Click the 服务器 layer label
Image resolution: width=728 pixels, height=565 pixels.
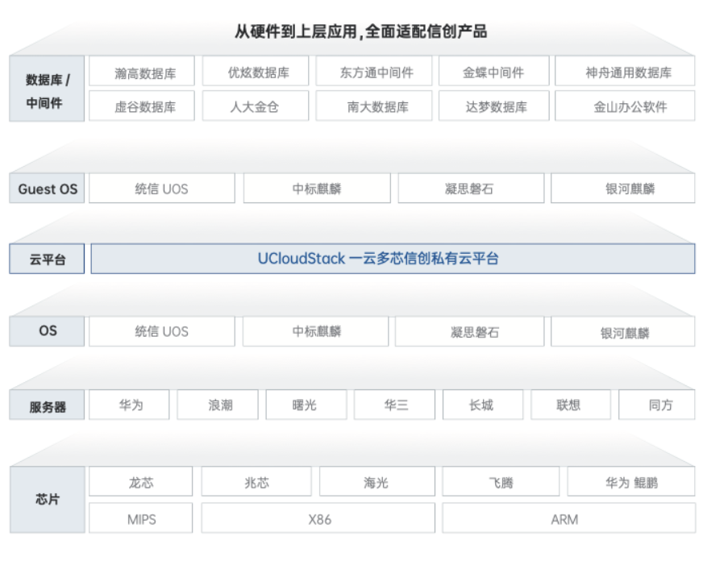click(47, 407)
